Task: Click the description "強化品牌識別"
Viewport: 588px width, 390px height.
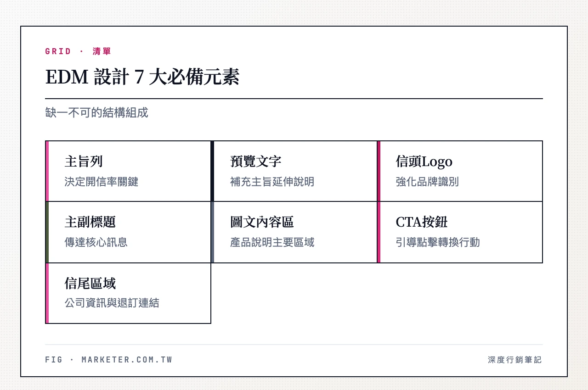Action: 427,182
